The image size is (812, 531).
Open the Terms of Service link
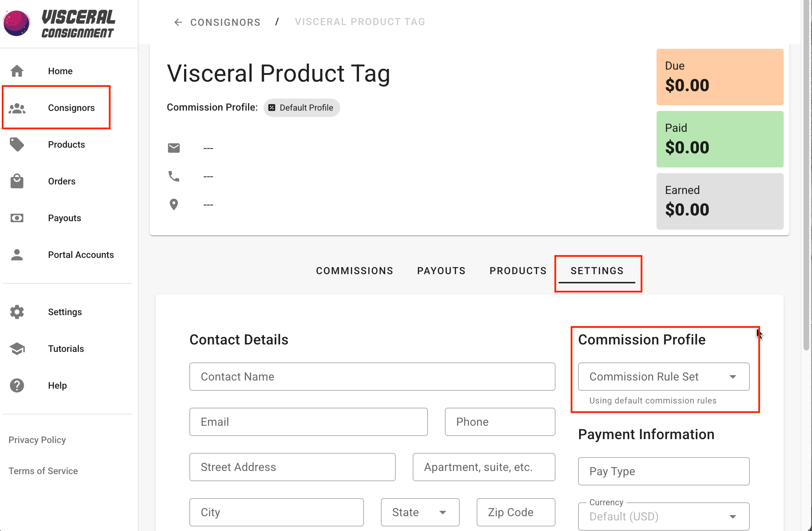43,471
